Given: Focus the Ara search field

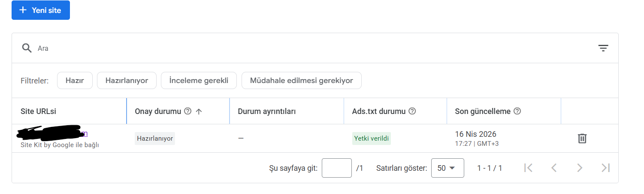Looking at the screenshot, I should [300, 48].
